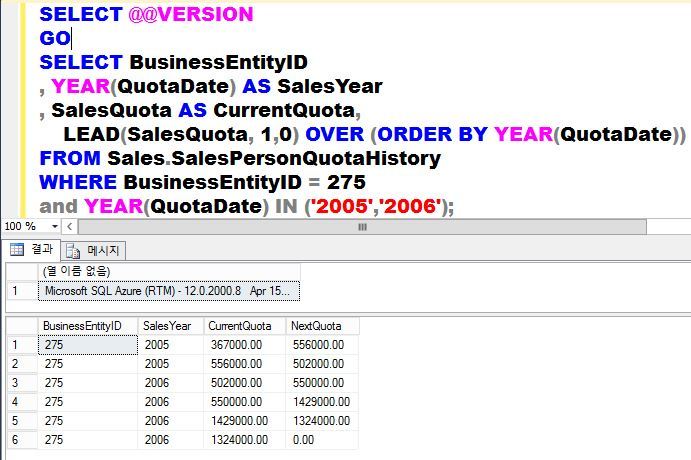This screenshot has width=691, height=460.
Task: Click the CurrentQuota column header
Action: (245, 326)
